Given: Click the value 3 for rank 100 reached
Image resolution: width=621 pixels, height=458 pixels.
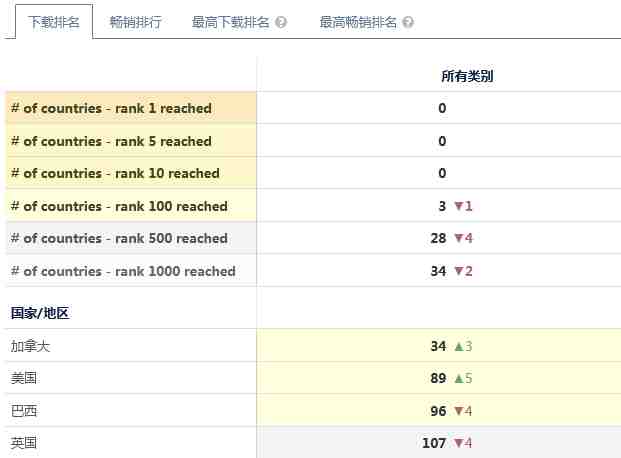Looking at the screenshot, I should pyautogui.click(x=442, y=206).
